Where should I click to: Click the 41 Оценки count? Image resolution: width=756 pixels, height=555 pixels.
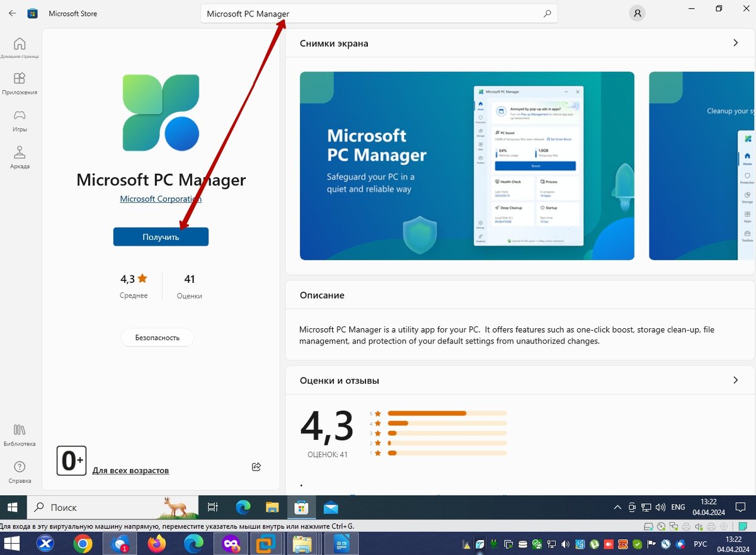(x=190, y=285)
